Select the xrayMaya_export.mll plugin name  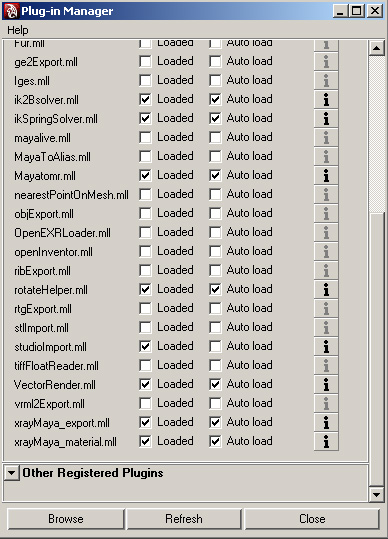coord(62,423)
